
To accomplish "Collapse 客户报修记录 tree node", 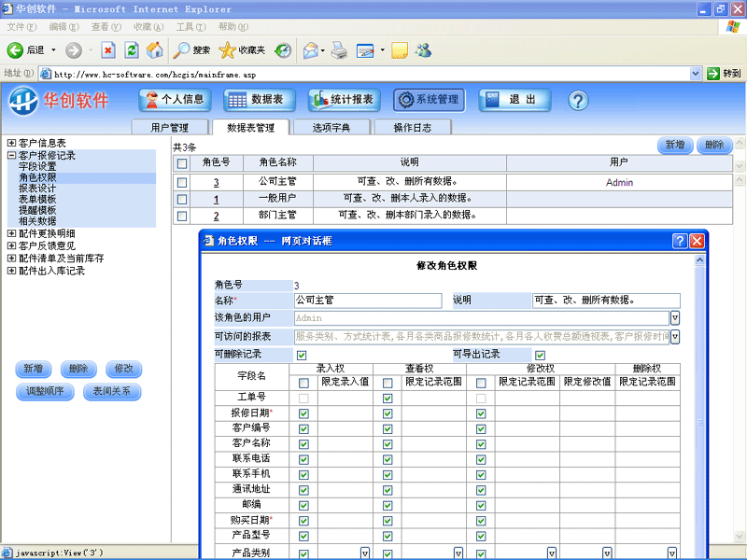I will point(11,155).
